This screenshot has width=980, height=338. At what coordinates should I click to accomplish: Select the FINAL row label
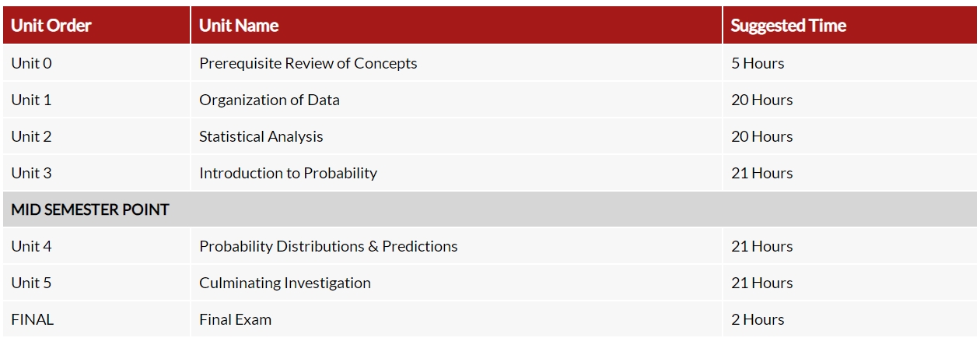(96, 319)
